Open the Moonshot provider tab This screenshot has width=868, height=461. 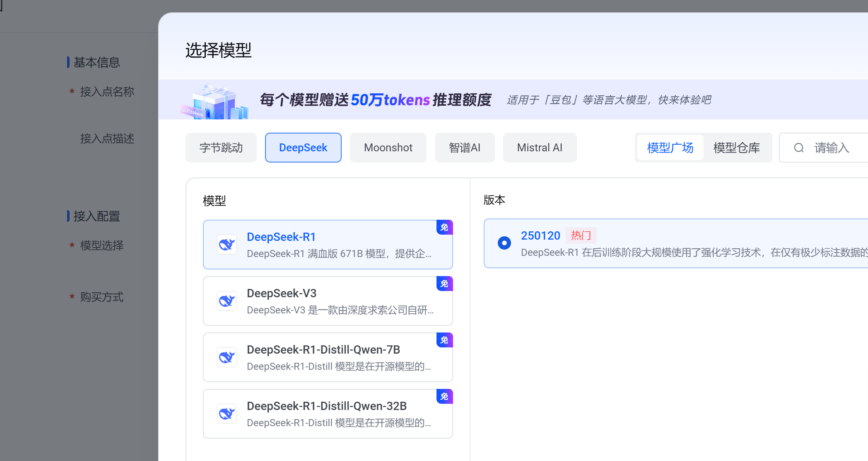pos(388,148)
